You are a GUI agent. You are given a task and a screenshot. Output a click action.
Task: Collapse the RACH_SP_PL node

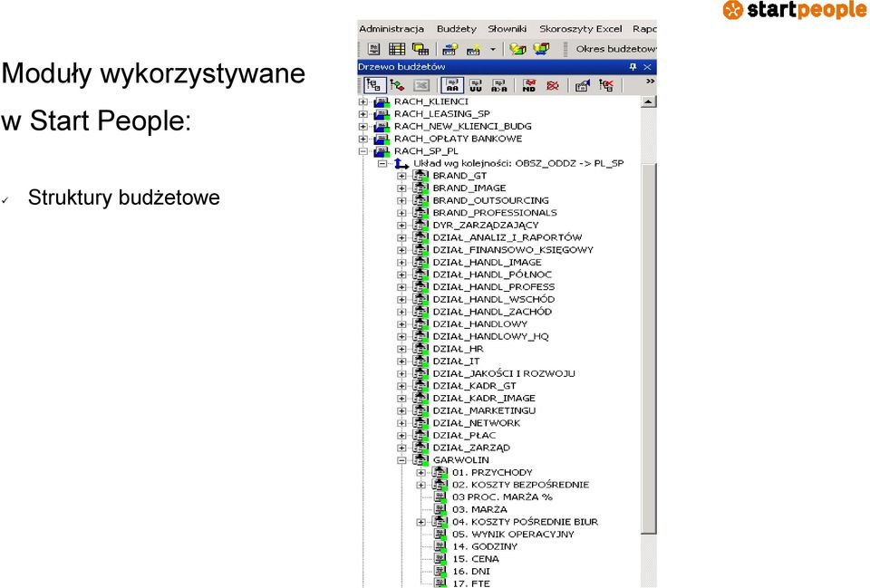362,151
